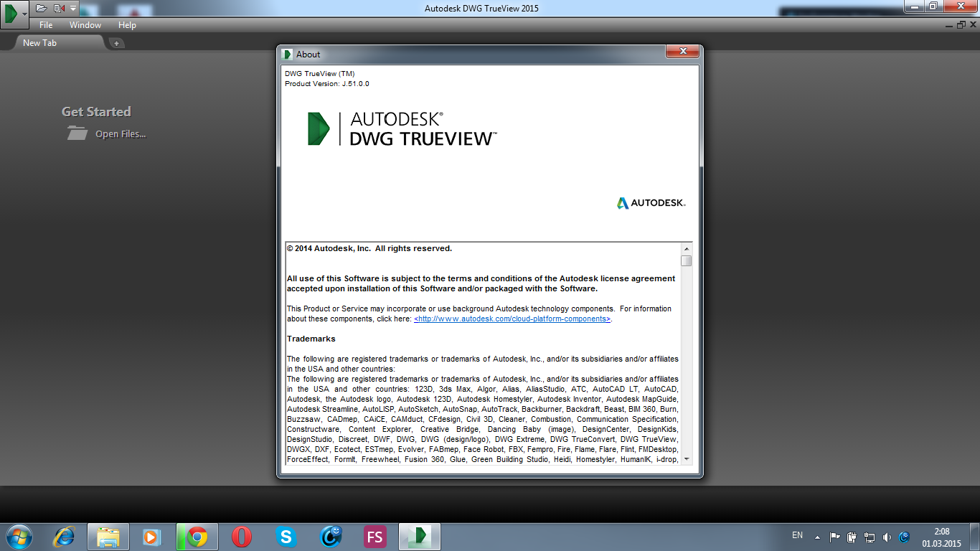The height and width of the screenshot is (551, 980).
Task: Add a new tab with plus button
Action: [116, 43]
